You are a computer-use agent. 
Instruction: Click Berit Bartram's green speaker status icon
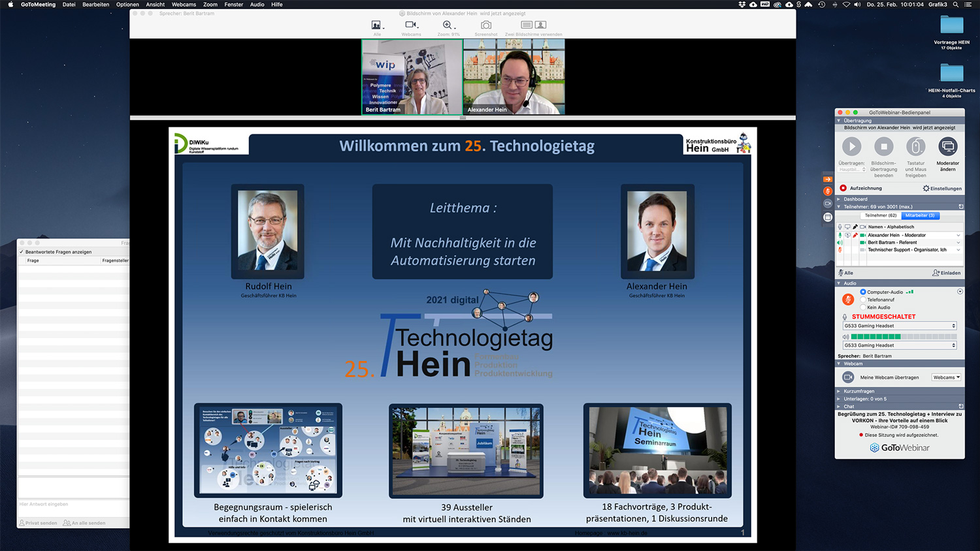(840, 242)
